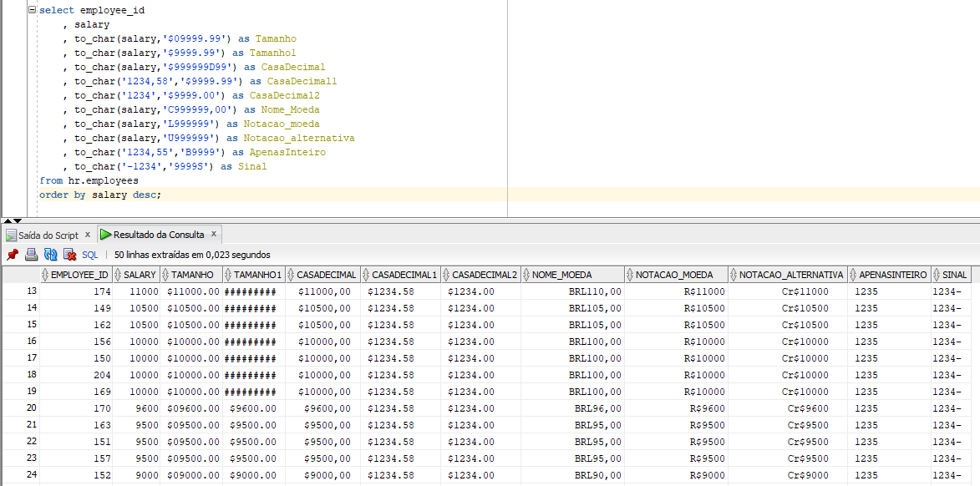Click the Notacao_alternativa alias in editor
980x486 pixels.
point(299,138)
